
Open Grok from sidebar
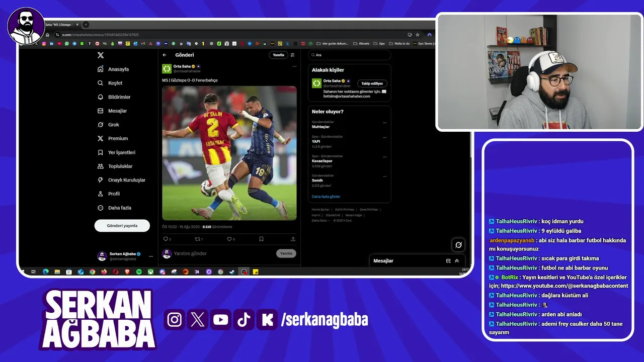108,125
